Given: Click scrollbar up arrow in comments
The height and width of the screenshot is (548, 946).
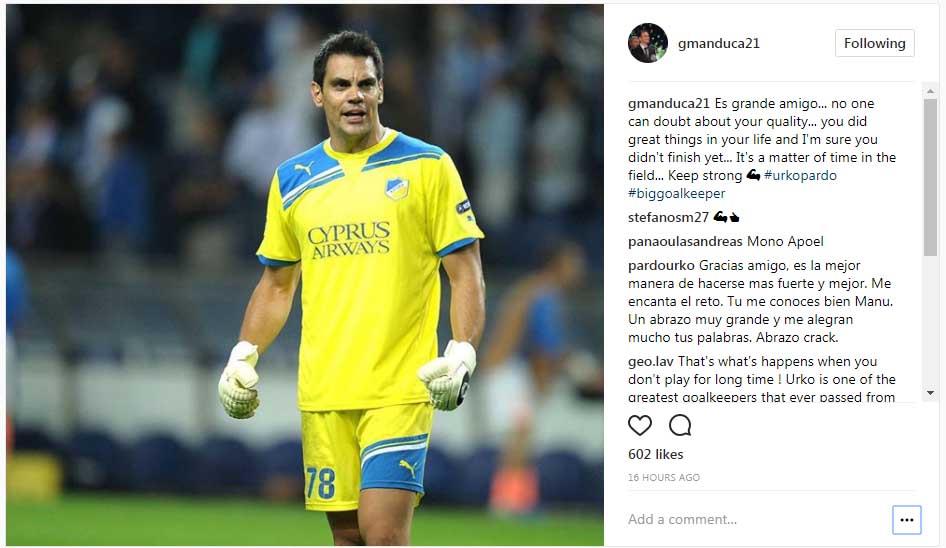Looking at the screenshot, I should 930,91.
